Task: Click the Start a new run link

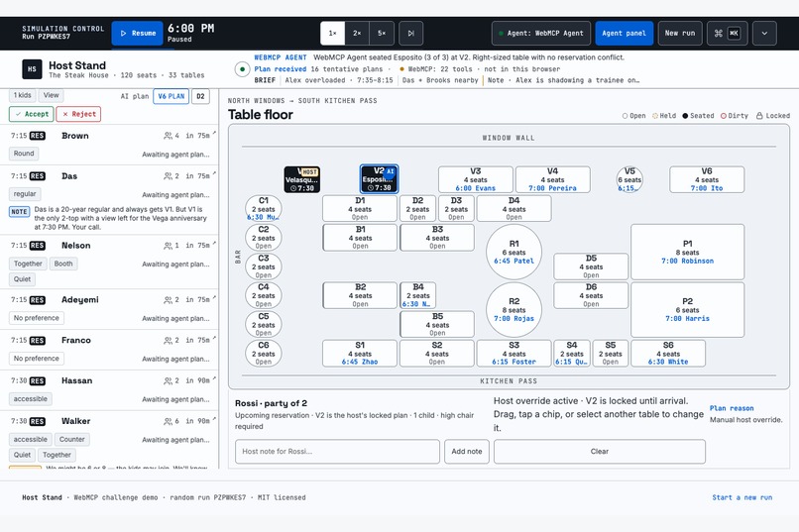Action: pyautogui.click(x=742, y=497)
